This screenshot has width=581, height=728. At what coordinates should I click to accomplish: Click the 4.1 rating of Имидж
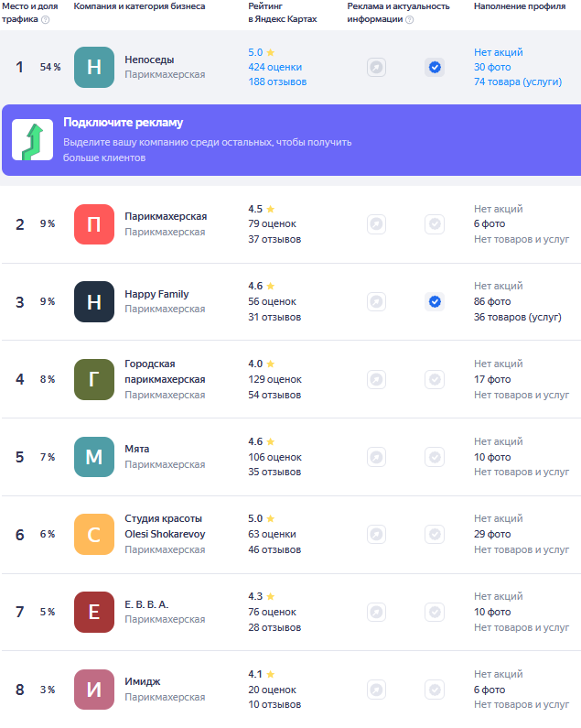point(262,674)
